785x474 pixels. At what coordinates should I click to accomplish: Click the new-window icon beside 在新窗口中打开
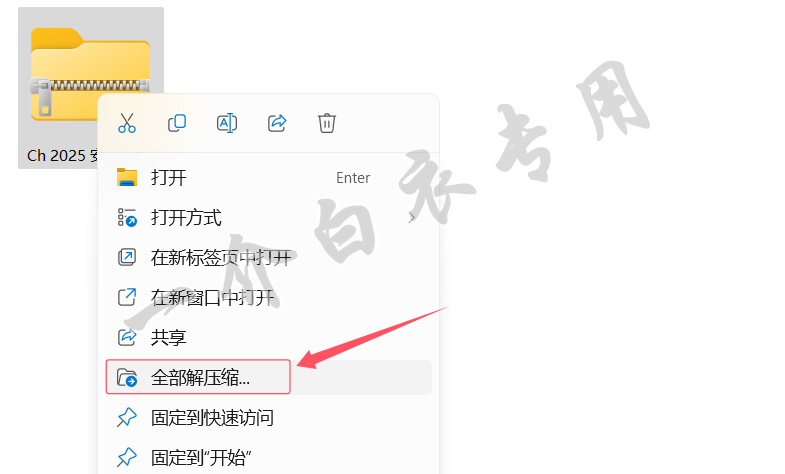(x=127, y=297)
